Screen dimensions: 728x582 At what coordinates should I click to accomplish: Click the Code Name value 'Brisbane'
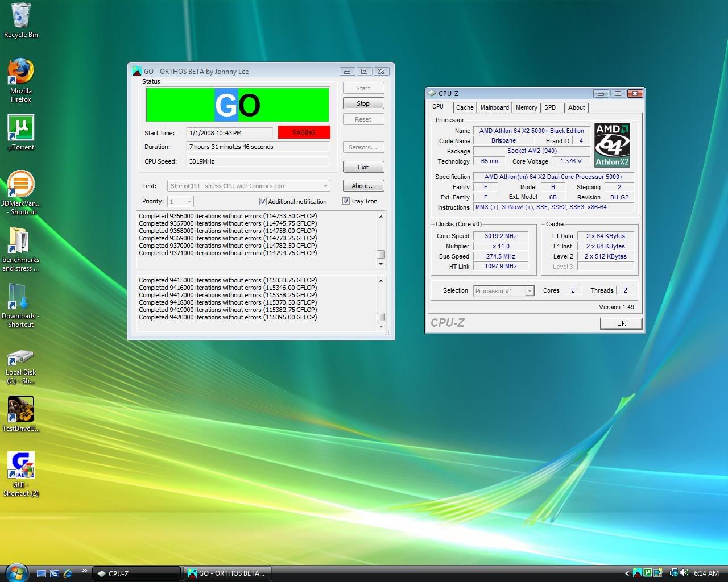coord(503,140)
